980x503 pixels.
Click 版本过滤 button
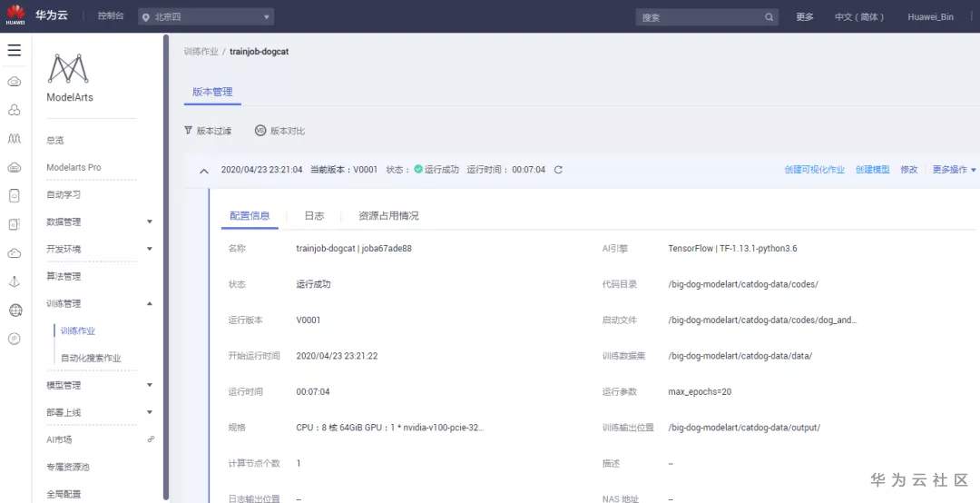click(208, 131)
